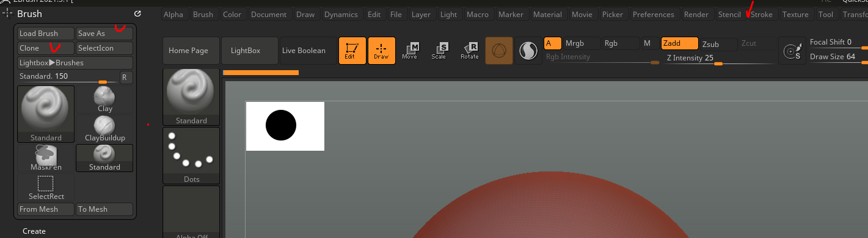
Task: Open the current brush Standard thumbnail in left shelf
Action: pos(191,97)
